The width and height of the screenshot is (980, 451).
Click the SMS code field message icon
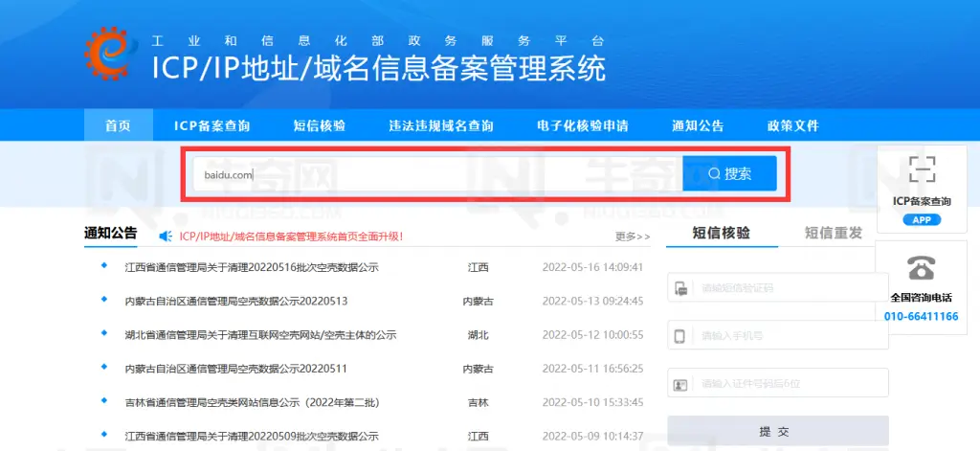[x=681, y=288]
